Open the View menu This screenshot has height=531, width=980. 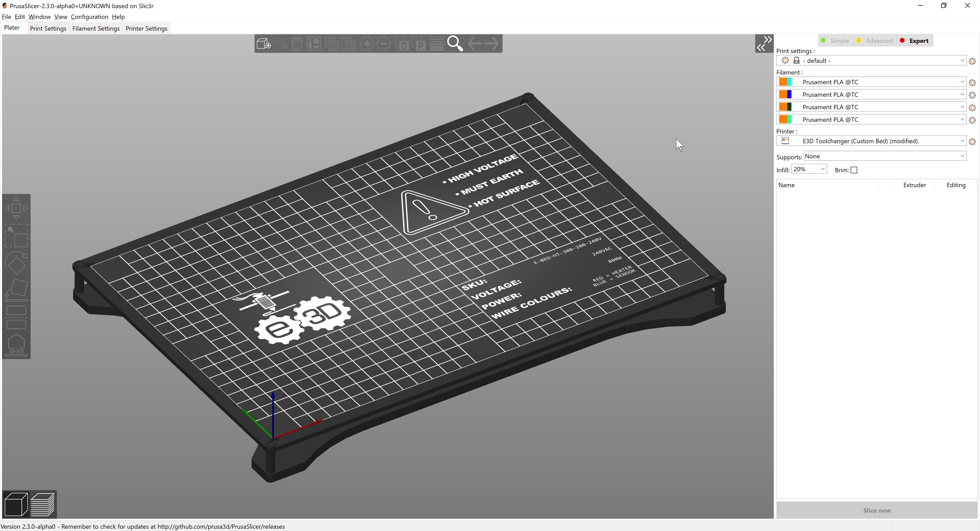60,17
